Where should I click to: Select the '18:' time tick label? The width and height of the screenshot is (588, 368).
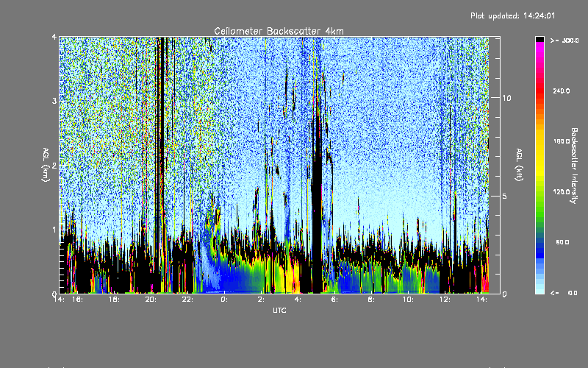114,300
